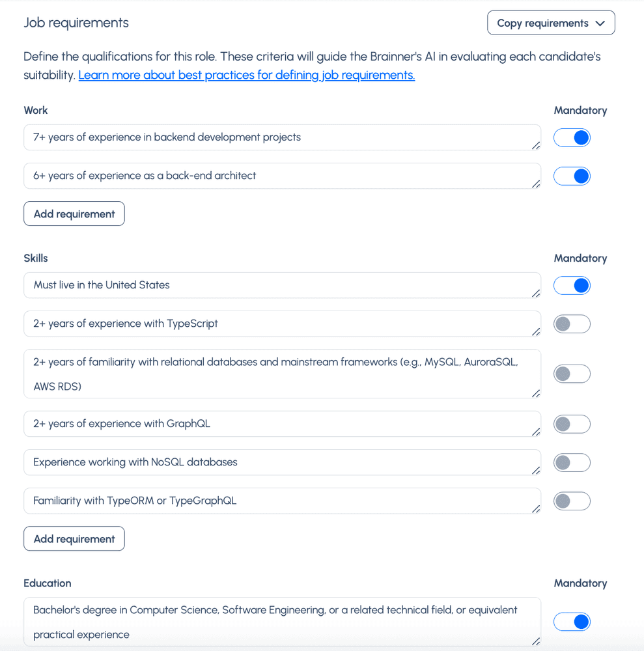
Task: Disable mandatory for Bachelor's degree requirement
Action: click(x=572, y=622)
